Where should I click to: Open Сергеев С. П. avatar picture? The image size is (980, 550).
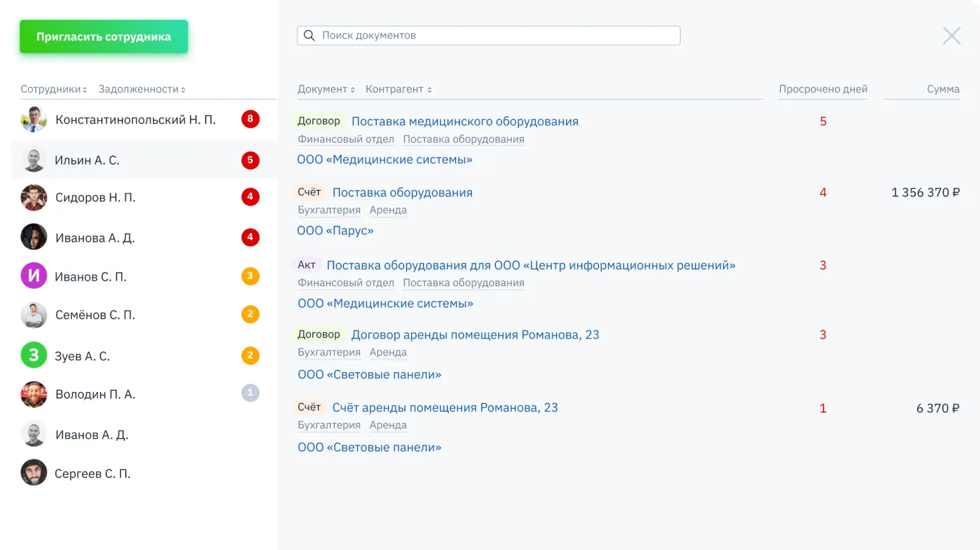[34, 473]
